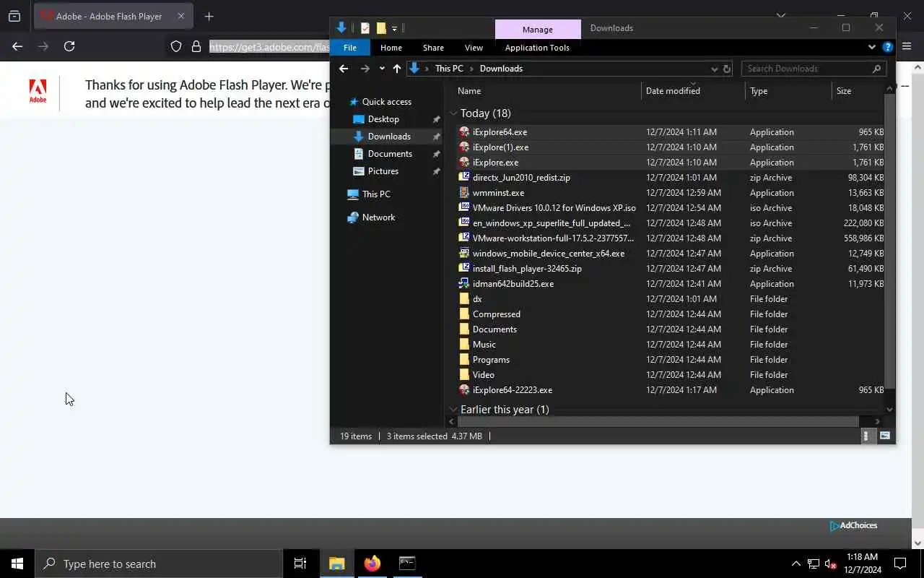Click the directx_Jun2010_redist.zip archive icon
Image resolution: width=924 pixels, height=578 pixels.
click(x=464, y=178)
